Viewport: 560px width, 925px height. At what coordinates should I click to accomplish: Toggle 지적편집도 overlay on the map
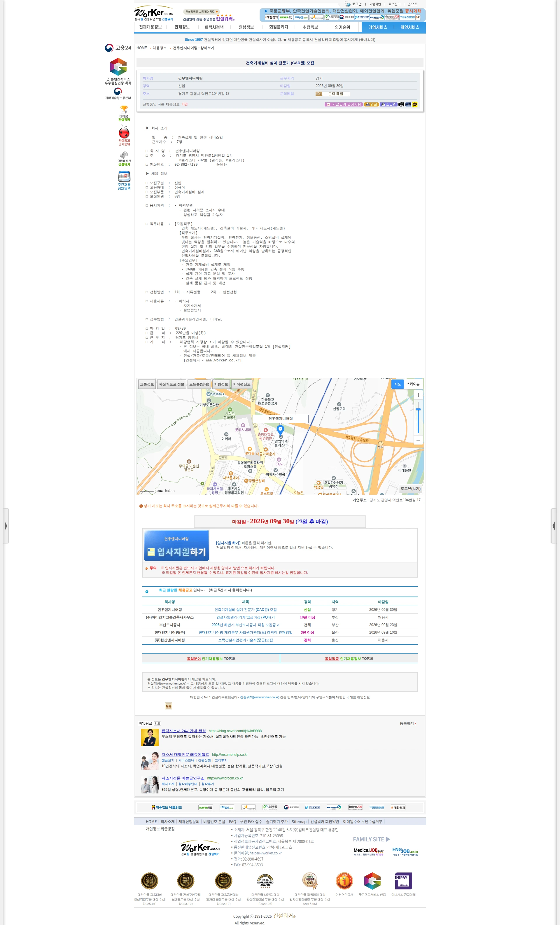click(x=242, y=384)
